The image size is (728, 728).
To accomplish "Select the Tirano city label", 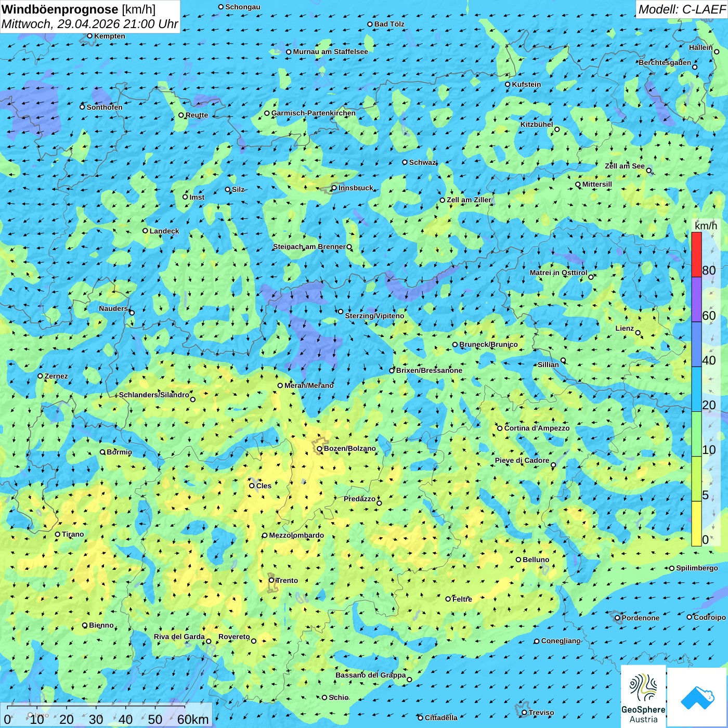I will point(73,534).
